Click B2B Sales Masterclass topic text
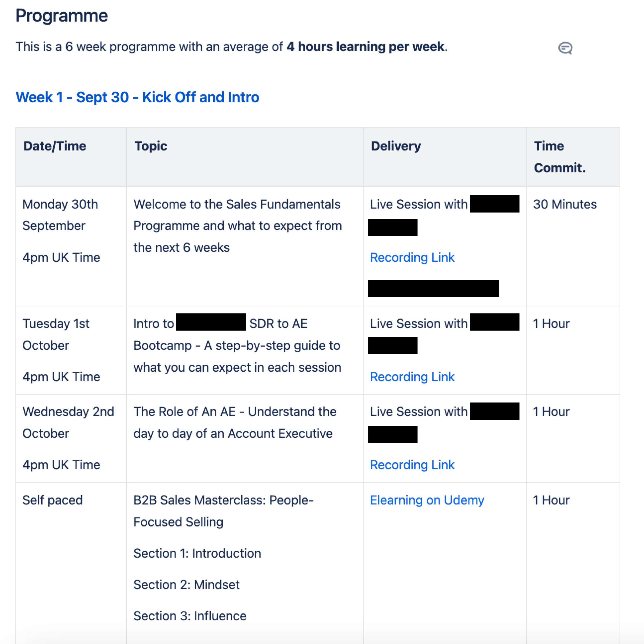This screenshot has height=644, width=644. click(x=223, y=511)
